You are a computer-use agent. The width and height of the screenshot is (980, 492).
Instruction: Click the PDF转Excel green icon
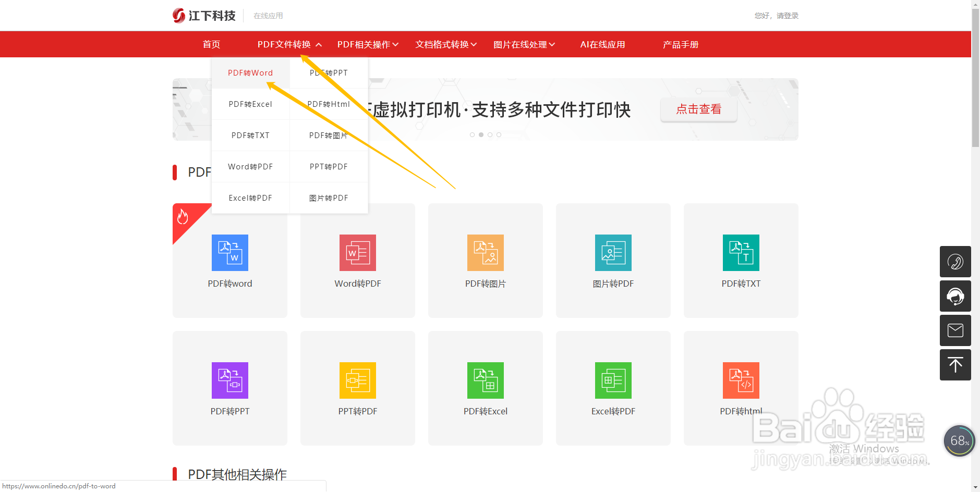tap(485, 380)
